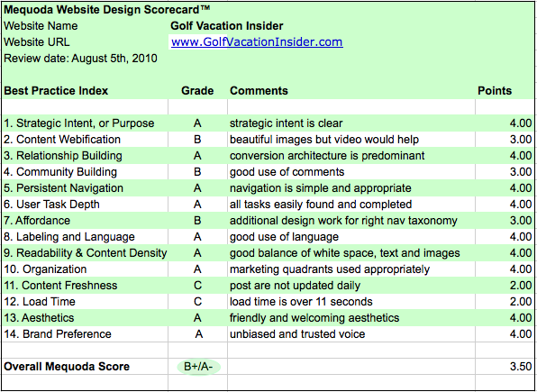The width and height of the screenshot is (537, 392).
Task: Click comment 'navigation is simple and appropriate'
Action: [x=320, y=187]
